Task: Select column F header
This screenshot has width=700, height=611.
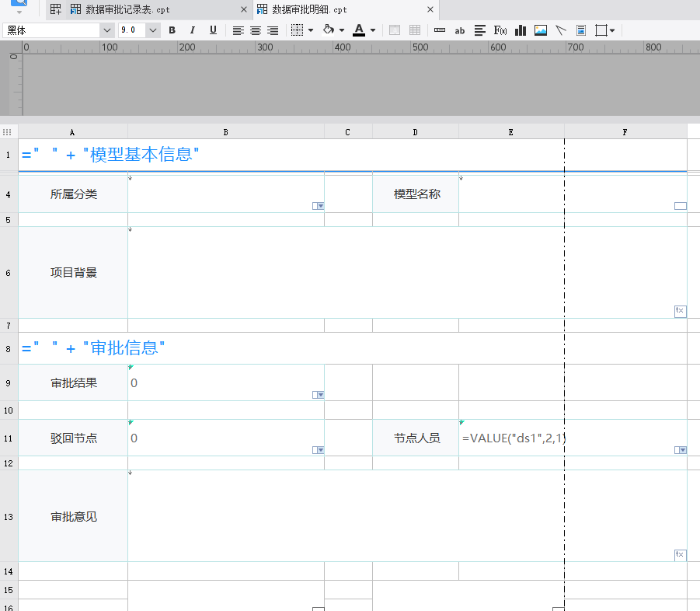Action: (x=625, y=132)
